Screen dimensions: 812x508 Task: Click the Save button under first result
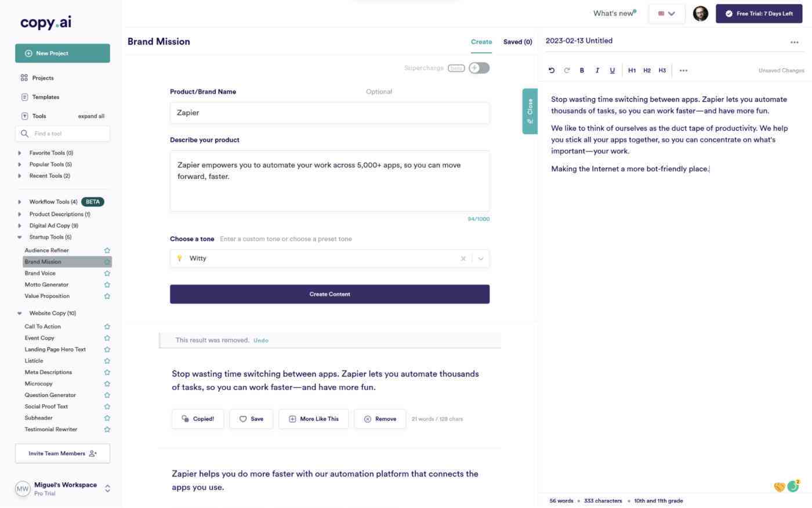click(x=251, y=419)
